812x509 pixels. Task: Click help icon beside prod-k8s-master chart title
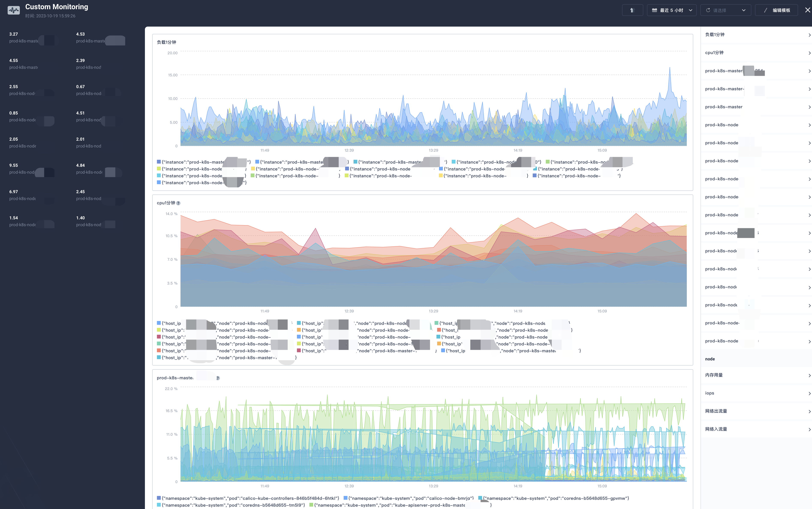tap(218, 378)
